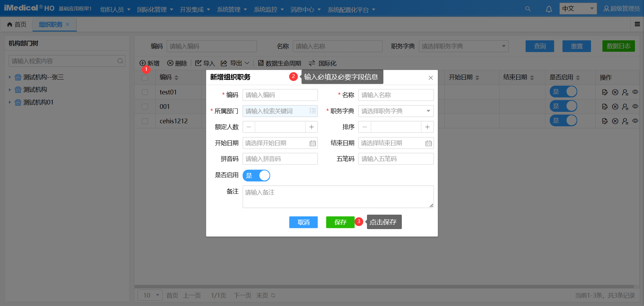Open 系统监控 menu
644x306 pixels.
point(269,9)
